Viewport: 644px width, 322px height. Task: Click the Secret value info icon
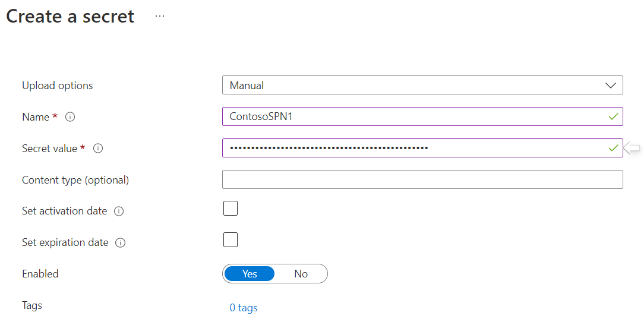[98, 149]
